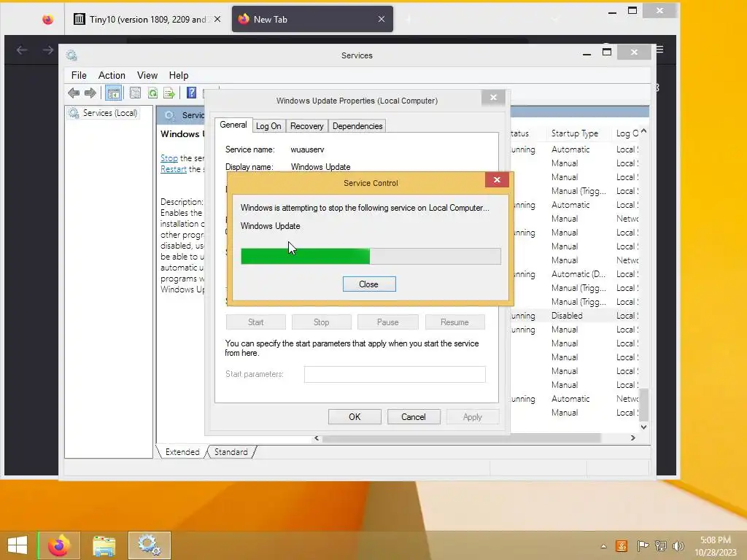Screen dimensions: 747x560
Task: Open the Windows Start button
Action: coord(18,545)
